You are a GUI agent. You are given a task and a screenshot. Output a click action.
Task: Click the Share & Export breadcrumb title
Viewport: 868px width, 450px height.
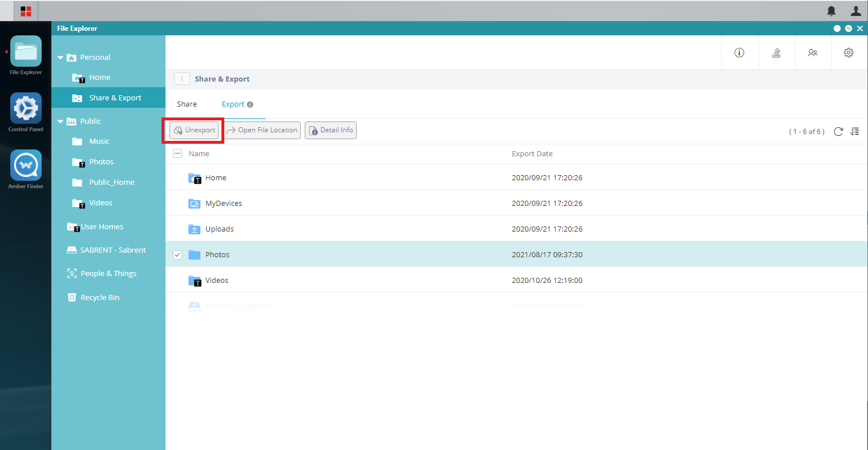(x=222, y=79)
